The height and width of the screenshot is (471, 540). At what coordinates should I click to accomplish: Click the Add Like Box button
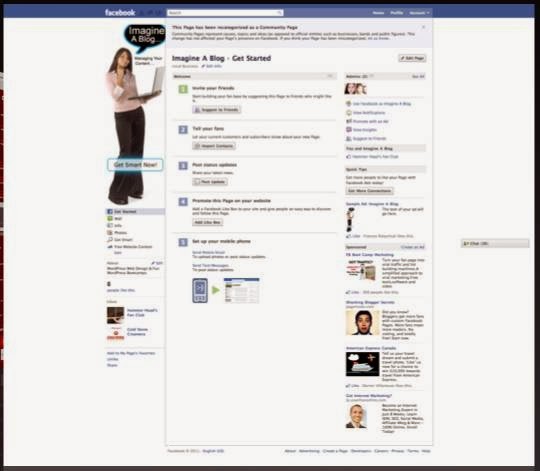tap(207, 222)
